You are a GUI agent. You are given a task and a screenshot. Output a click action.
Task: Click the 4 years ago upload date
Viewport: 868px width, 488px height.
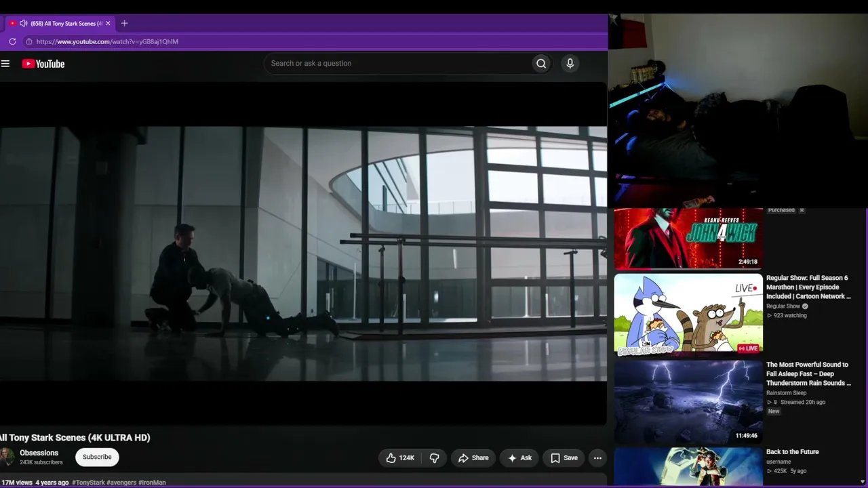pyautogui.click(x=52, y=483)
